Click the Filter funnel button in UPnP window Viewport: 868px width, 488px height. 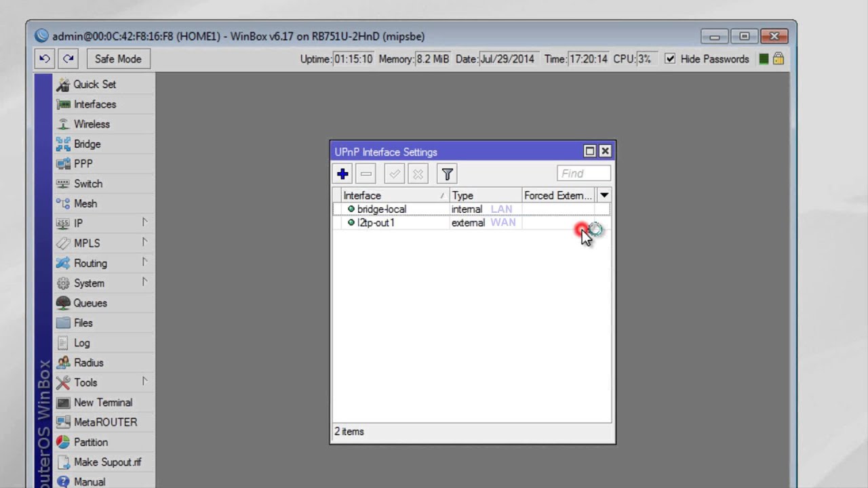tap(447, 174)
